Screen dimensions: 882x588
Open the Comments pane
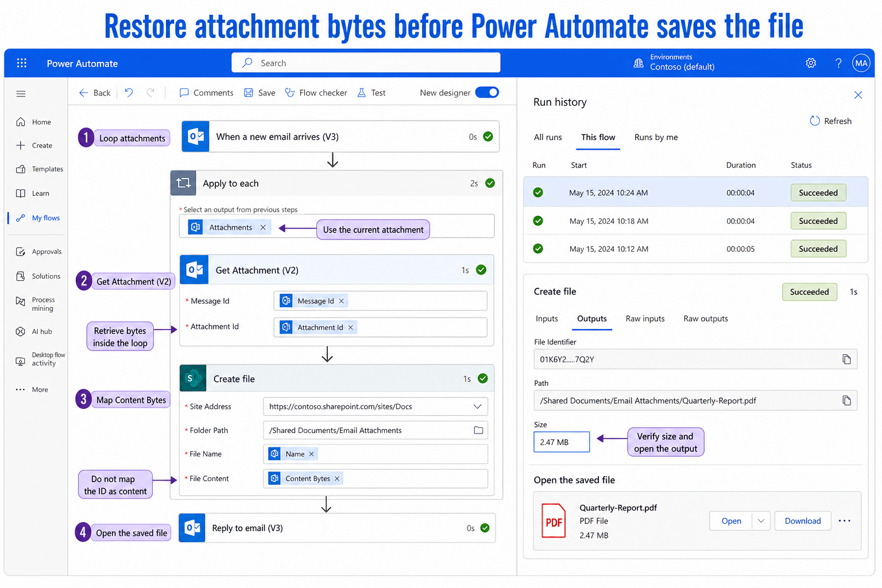[x=206, y=93]
